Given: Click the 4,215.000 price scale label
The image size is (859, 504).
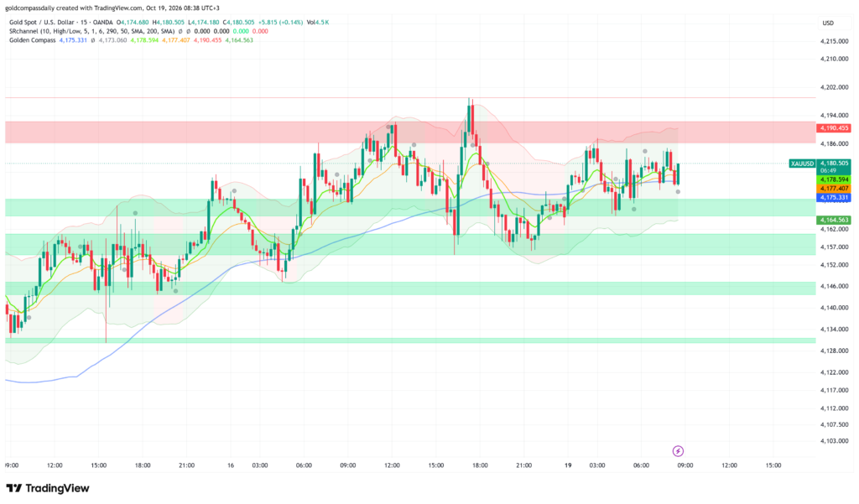Looking at the screenshot, I should click(835, 41).
